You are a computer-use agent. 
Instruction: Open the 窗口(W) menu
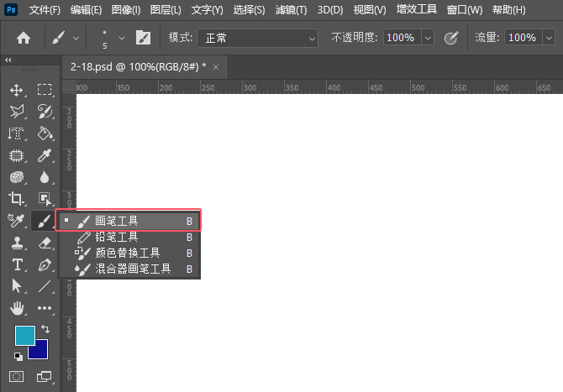464,10
